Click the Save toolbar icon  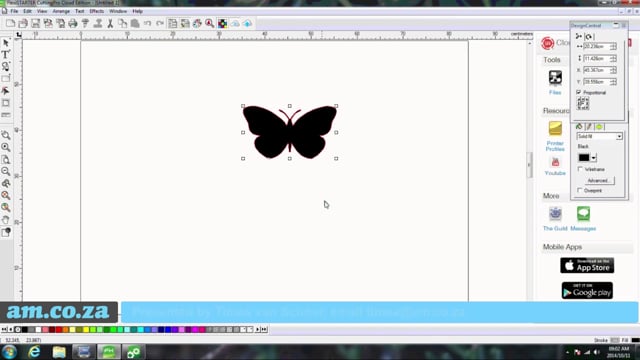tap(36, 24)
